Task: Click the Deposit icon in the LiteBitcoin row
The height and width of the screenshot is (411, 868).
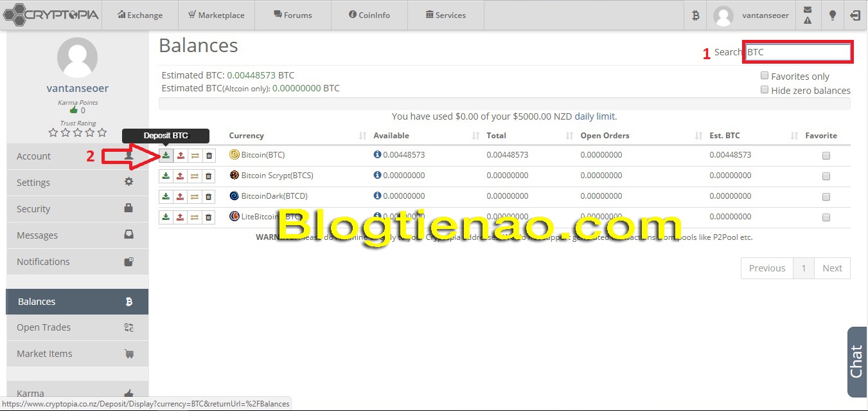Action: point(166,217)
